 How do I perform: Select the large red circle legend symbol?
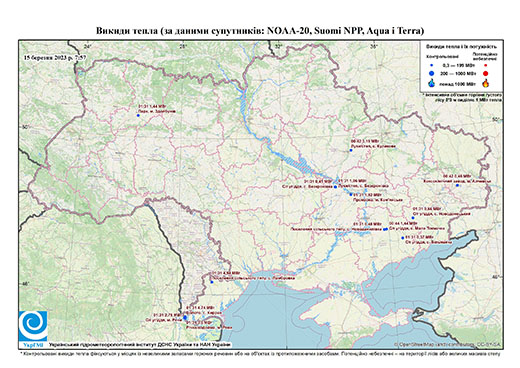click(x=485, y=74)
